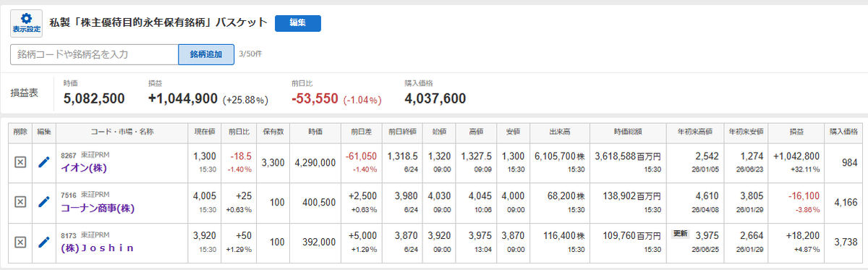Open the コーナン商事(株) stock link
868x270 pixels.
click(x=98, y=208)
